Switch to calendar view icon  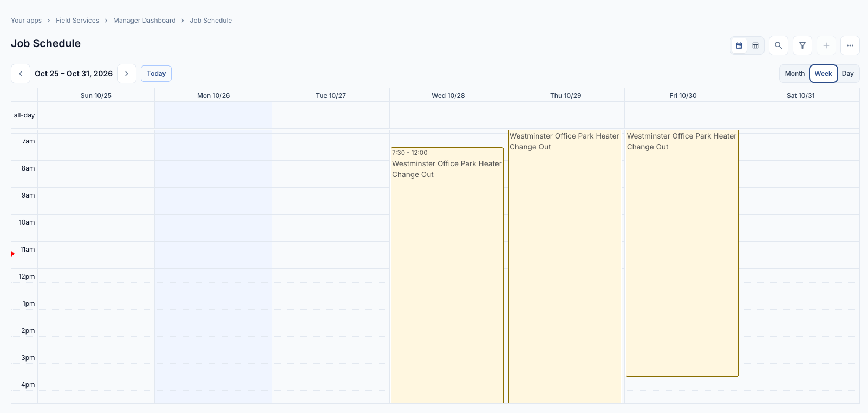point(739,46)
